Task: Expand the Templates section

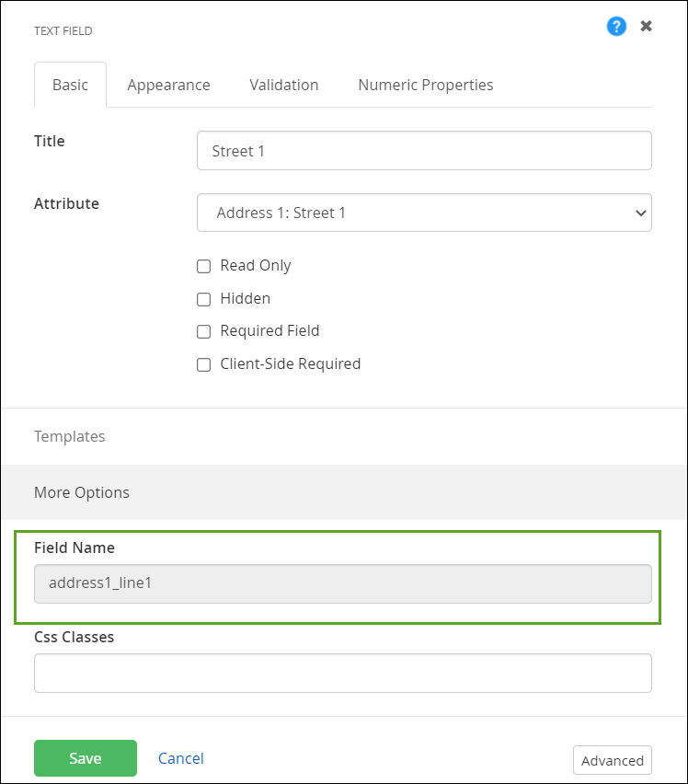Action: [x=70, y=436]
